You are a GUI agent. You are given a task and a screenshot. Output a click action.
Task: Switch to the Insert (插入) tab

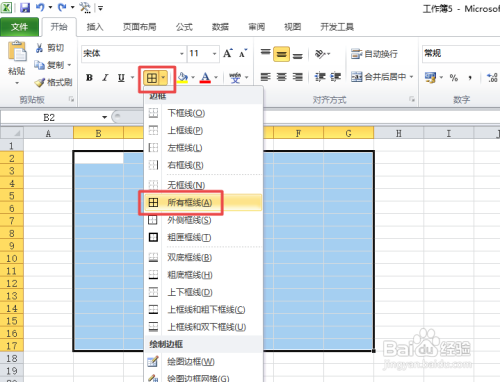[x=95, y=27]
